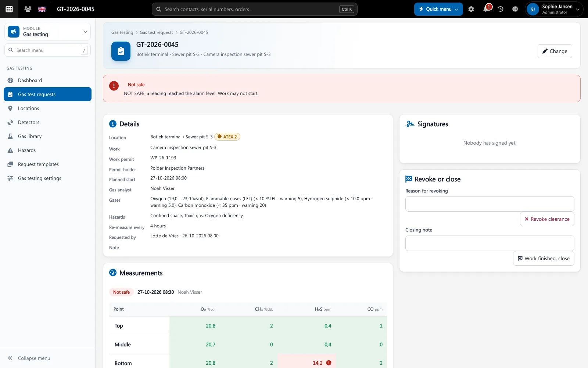Open Hazards in the sidebar
588x368 pixels.
[x=47, y=150]
